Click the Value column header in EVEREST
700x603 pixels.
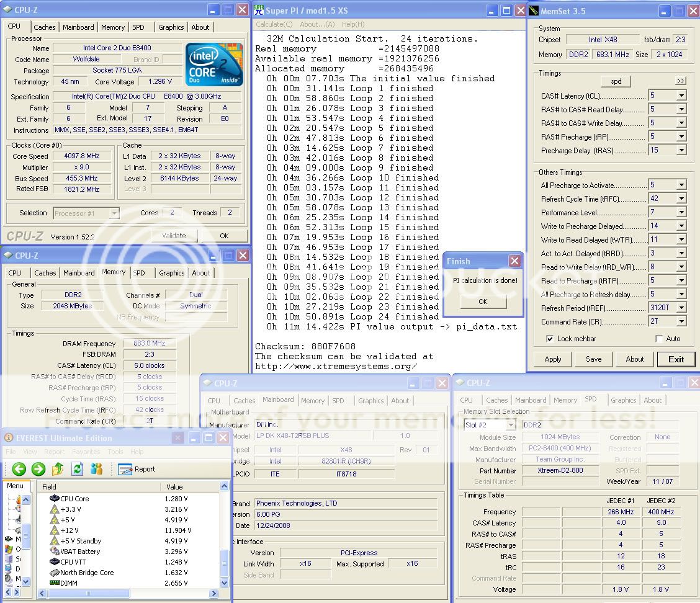[x=190, y=486]
